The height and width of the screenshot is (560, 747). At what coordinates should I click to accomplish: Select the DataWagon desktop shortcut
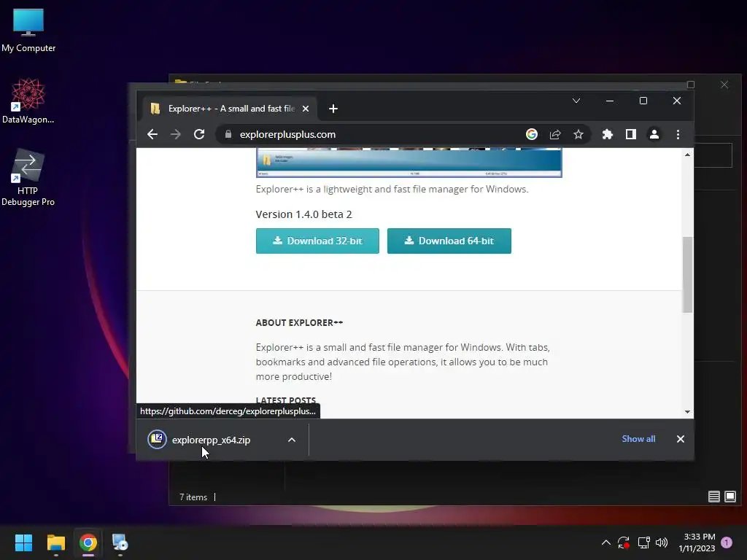pos(28,101)
